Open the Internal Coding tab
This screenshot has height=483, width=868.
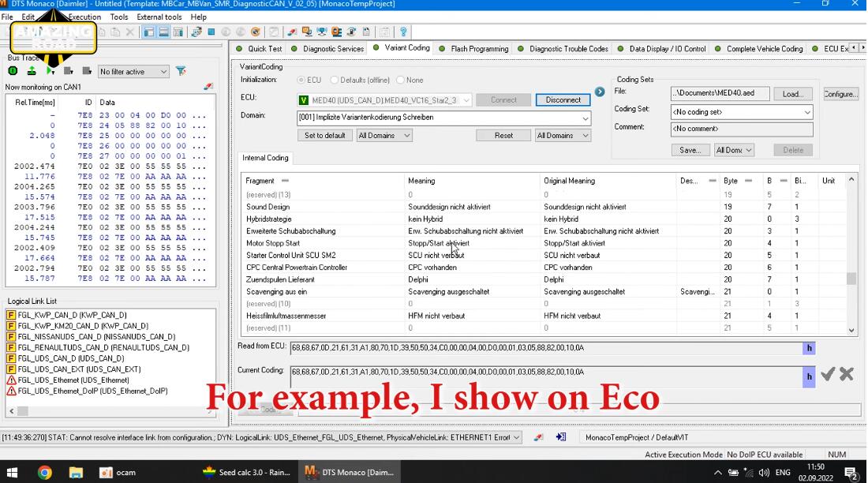pos(265,158)
